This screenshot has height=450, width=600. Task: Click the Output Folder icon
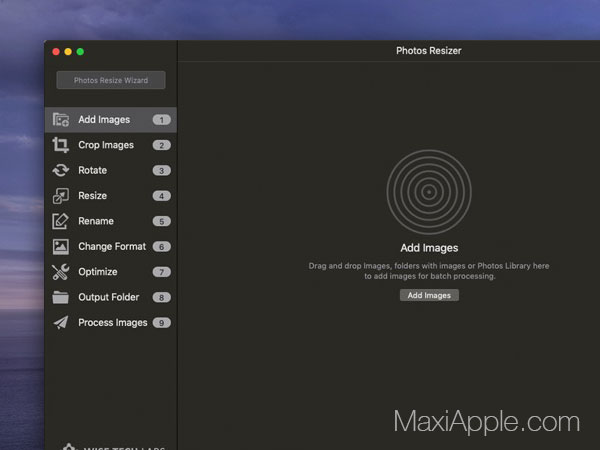coord(60,297)
